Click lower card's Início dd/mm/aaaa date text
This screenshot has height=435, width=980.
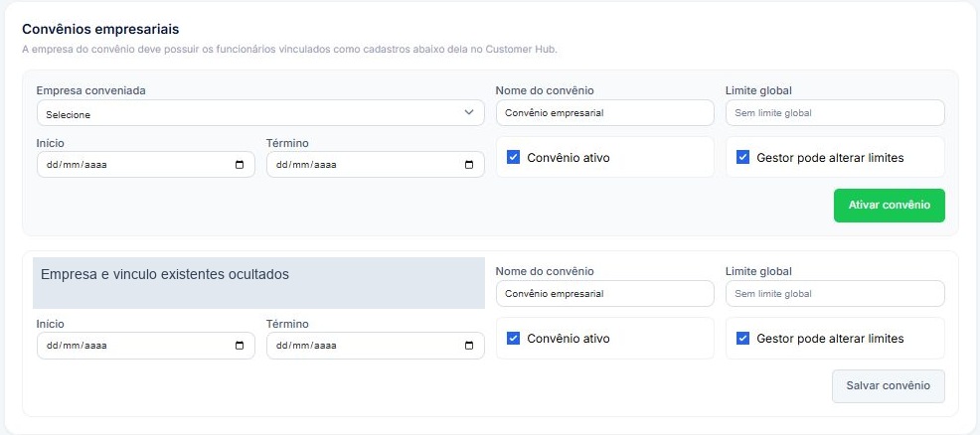click(77, 346)
